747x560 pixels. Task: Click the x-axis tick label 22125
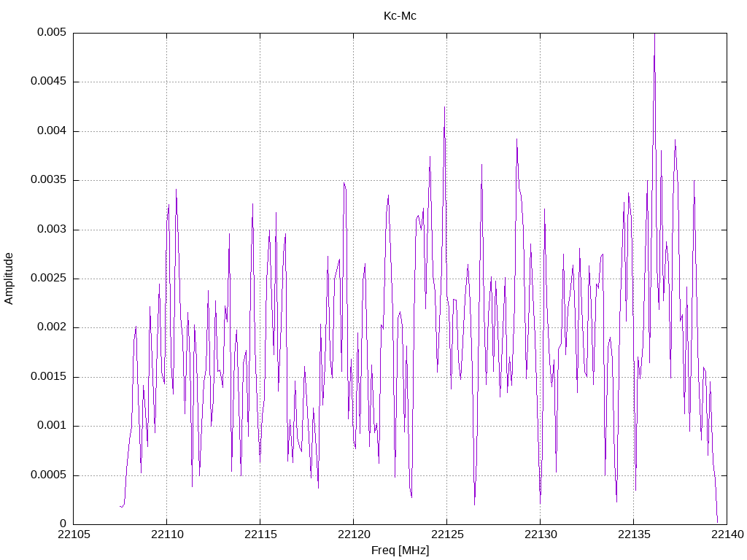447,534
